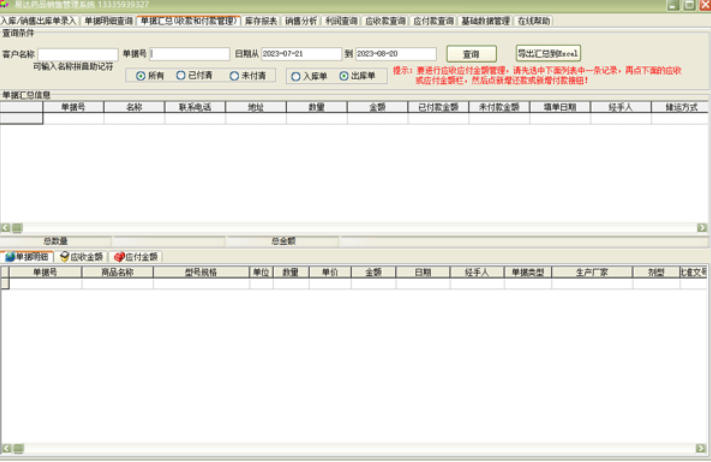Click the 地址 column header

pos(256,107)
